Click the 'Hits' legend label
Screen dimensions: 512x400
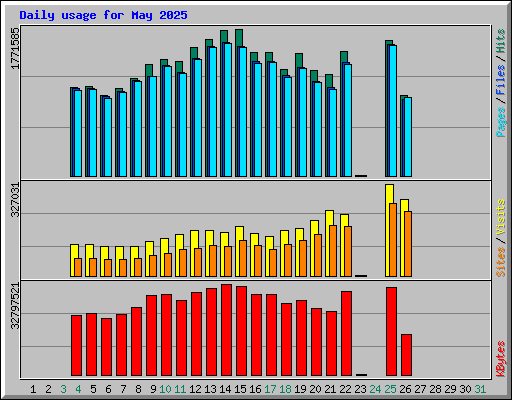click(501, 41)
